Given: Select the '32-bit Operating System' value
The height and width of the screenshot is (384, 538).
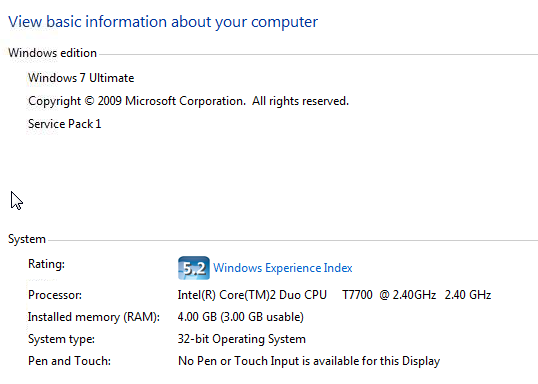Looking at the screenshot, I should (x=242, y=339).
